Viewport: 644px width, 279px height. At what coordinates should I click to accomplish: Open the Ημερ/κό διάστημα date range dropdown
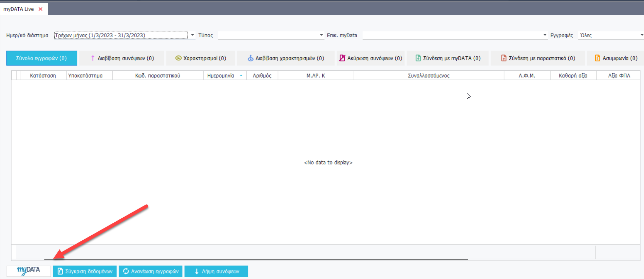click(x=192, y=35)
